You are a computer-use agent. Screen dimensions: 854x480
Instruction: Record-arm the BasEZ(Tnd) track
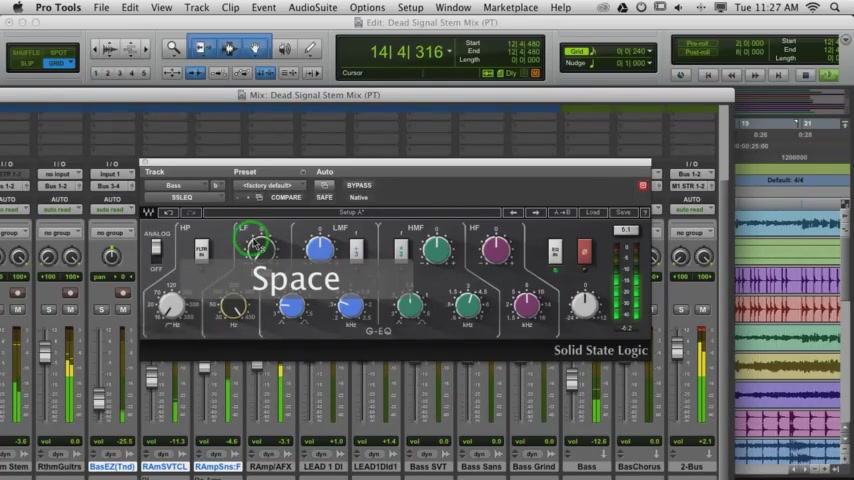[123, 293]
